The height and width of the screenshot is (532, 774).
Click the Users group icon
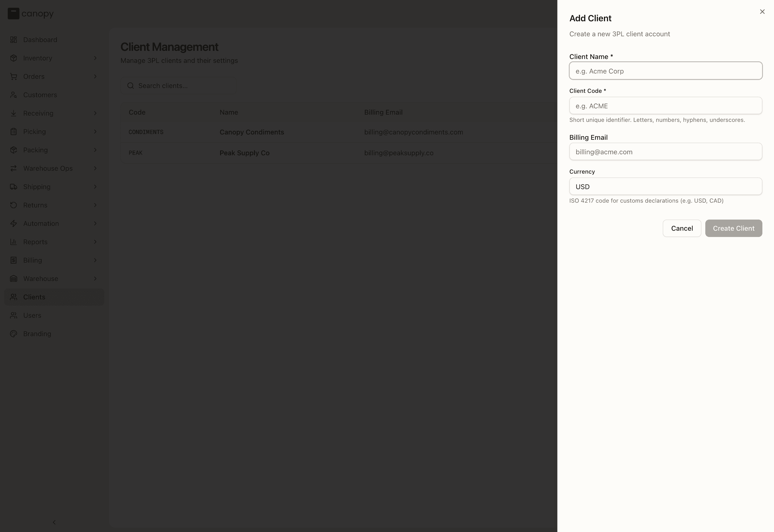(14, 315)
